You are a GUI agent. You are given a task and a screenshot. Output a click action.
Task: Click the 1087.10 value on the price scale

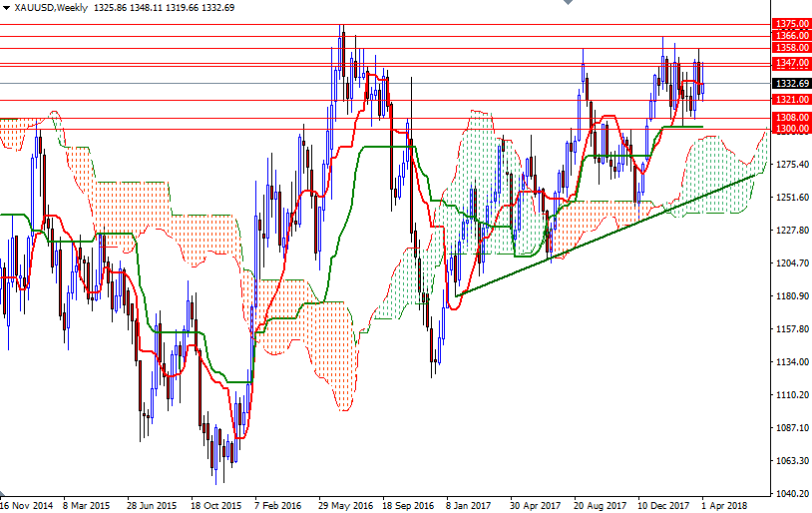point(790,428)
